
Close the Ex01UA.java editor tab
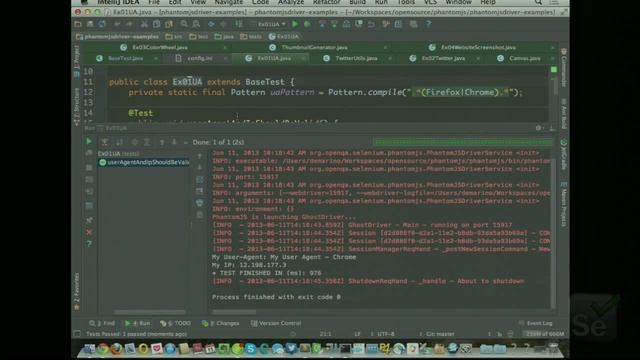click(x=303, y=58)
